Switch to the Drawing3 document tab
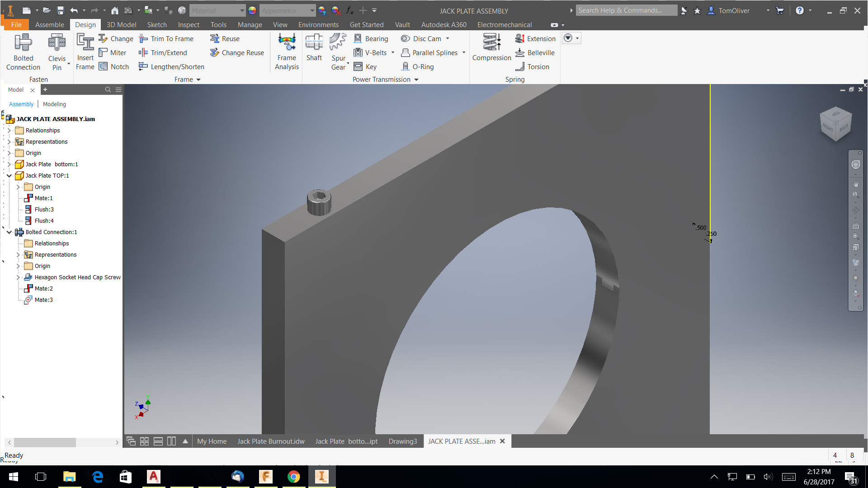Screen dimensions: 868x488 tap(403, 441)
